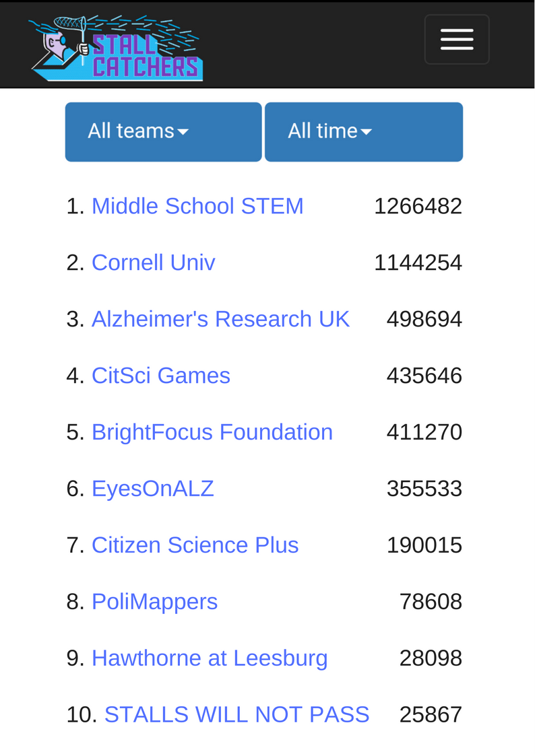Screen dimensions: 535x756
Task: Click the caret next to All time
Action: click(366, 132)
